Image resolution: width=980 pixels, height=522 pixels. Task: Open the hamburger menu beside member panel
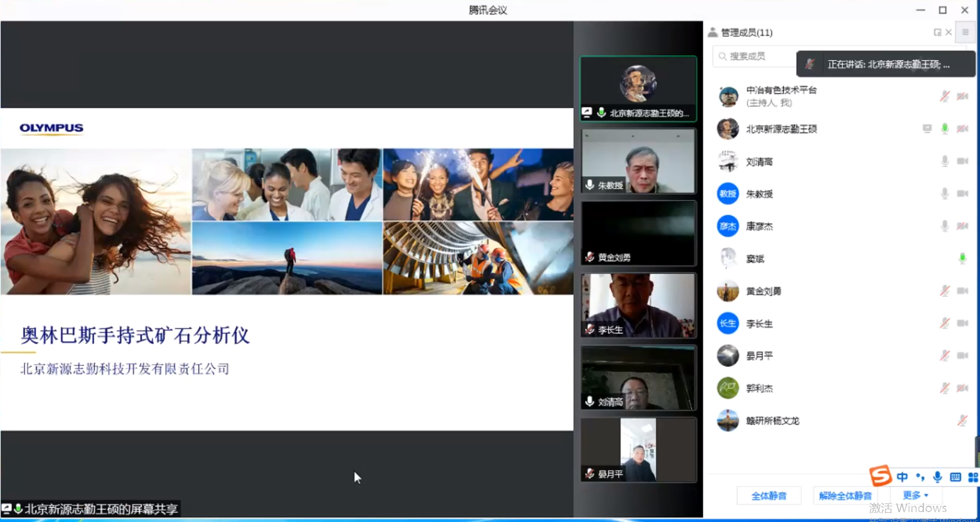[x=966, y=32]
